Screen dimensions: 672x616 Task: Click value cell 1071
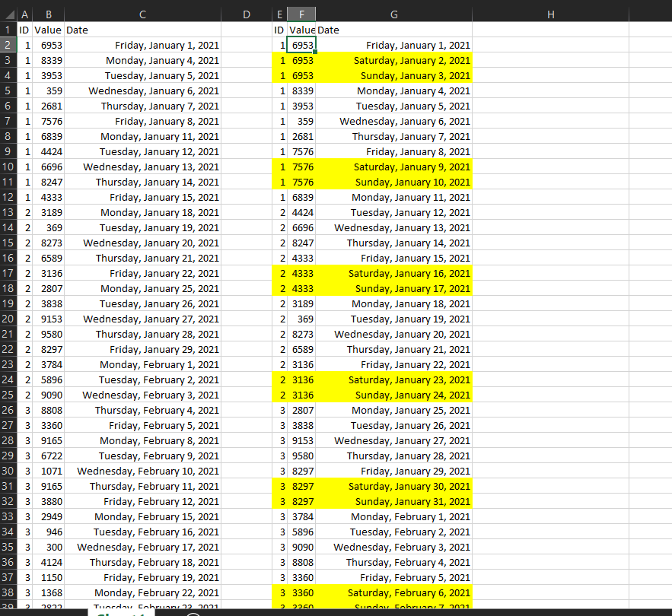(49, 471)
